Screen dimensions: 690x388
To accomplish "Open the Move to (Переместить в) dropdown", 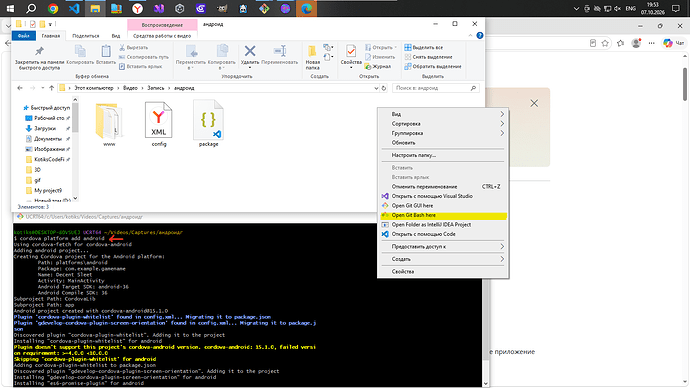I will coord(191,58).
